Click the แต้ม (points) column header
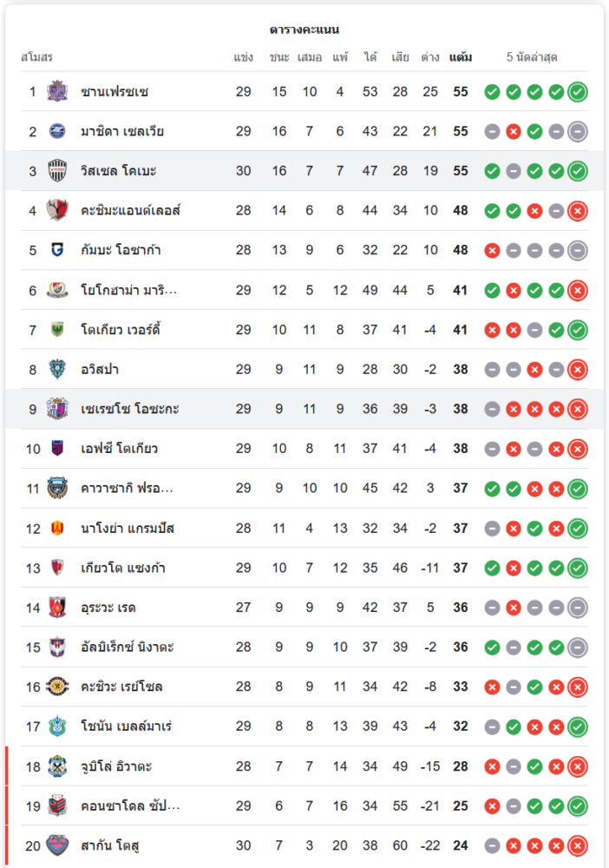Screen dimensions: 609x868 pyautogui.click(x=461, y=57)
